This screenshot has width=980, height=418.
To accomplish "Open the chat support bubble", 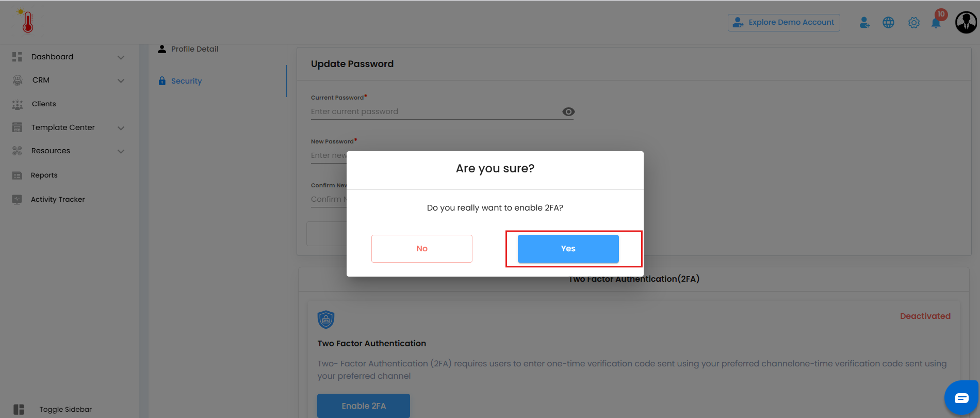I will (961, 398).
